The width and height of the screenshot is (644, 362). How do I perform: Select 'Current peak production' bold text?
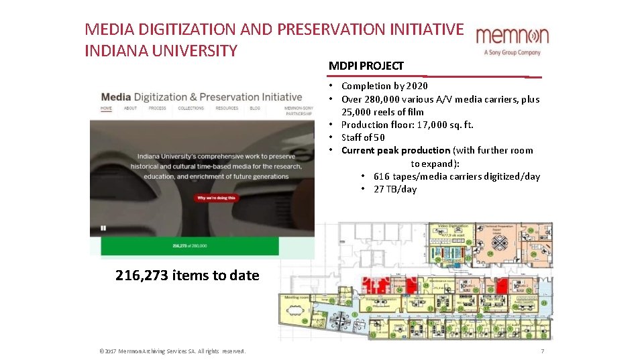(396, 151)
